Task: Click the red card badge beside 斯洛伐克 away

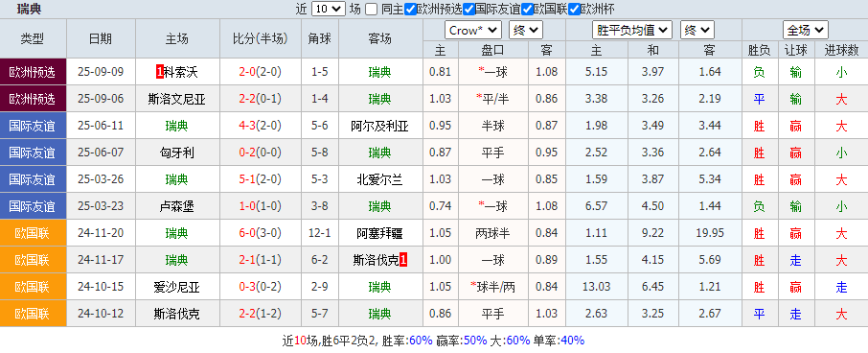Action: (x=403, y=259)
